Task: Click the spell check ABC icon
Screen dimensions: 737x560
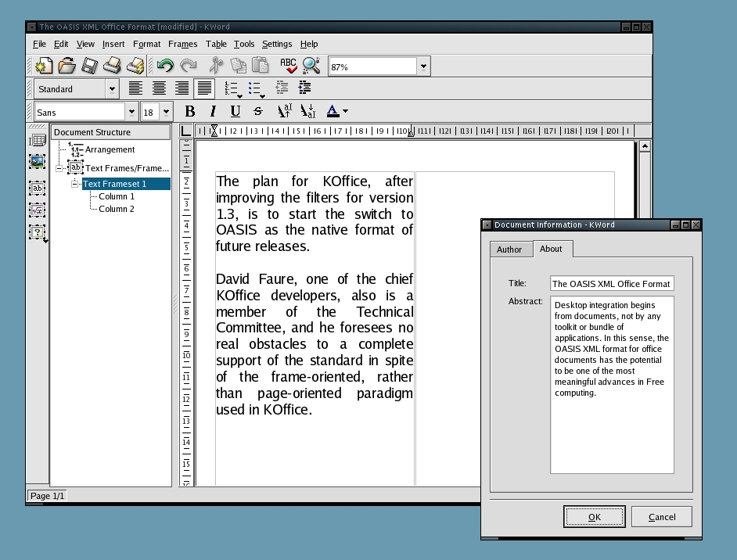Action: 288,66
